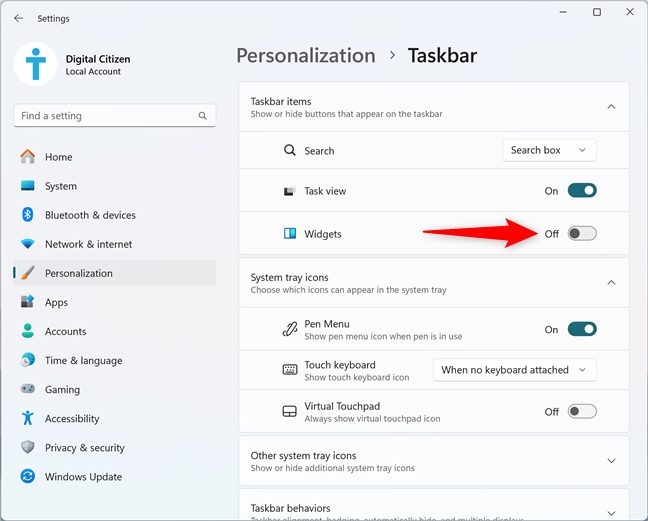Open Privacy & security label
Screen dimensions: 648x521
85,447
